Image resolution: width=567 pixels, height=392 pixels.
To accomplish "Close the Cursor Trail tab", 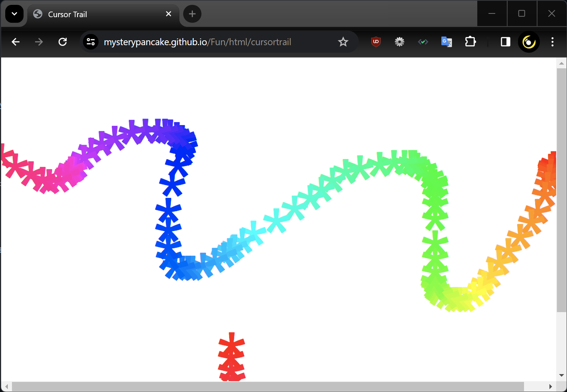I will tap(169, 14).
